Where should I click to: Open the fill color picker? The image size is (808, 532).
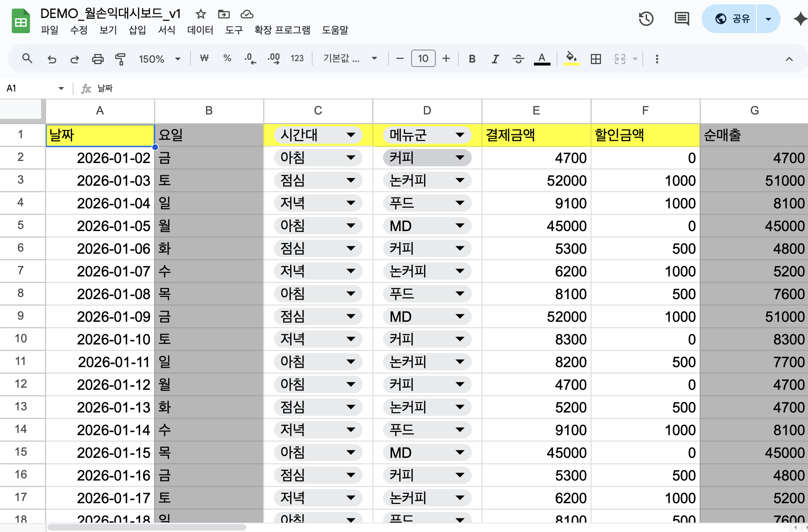[x=571, y=58]
